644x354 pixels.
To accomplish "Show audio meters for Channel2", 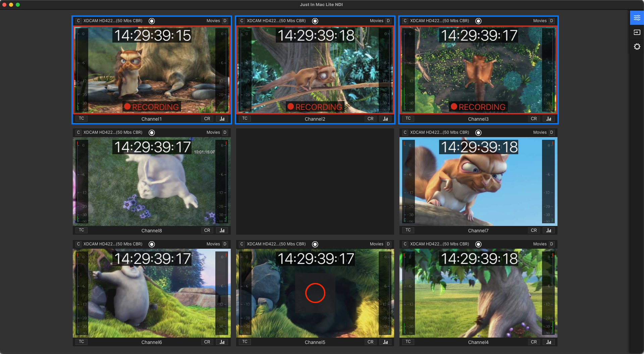I will (x=385, y=119).
